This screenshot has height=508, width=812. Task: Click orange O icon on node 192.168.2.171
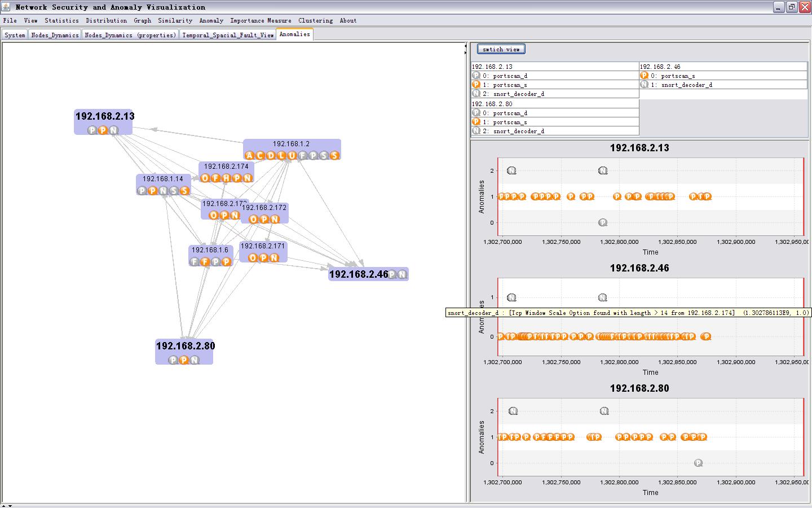(253, 257)
